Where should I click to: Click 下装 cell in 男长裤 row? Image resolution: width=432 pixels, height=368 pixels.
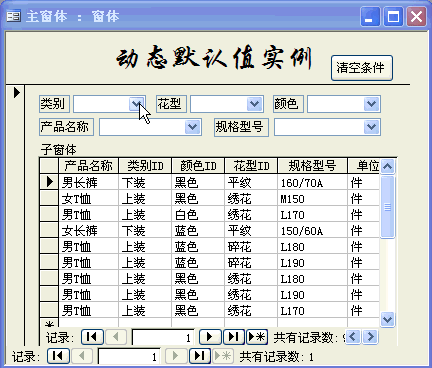(145, 182)
